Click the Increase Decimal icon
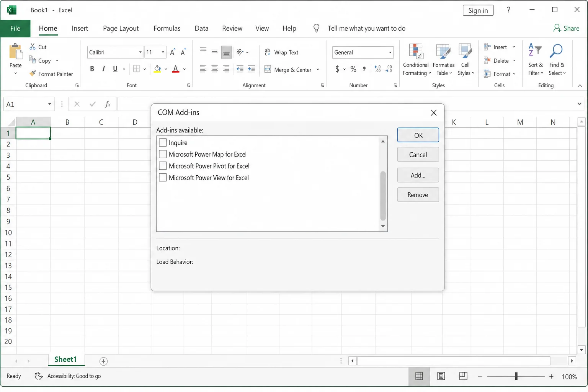The height and width of the screenshot is (392, 588). point(378,69)
